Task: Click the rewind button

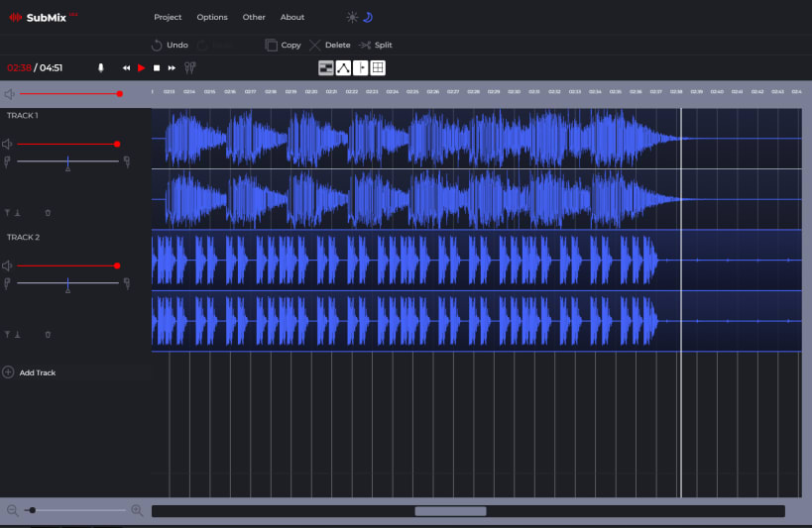Action: (126, 67)
